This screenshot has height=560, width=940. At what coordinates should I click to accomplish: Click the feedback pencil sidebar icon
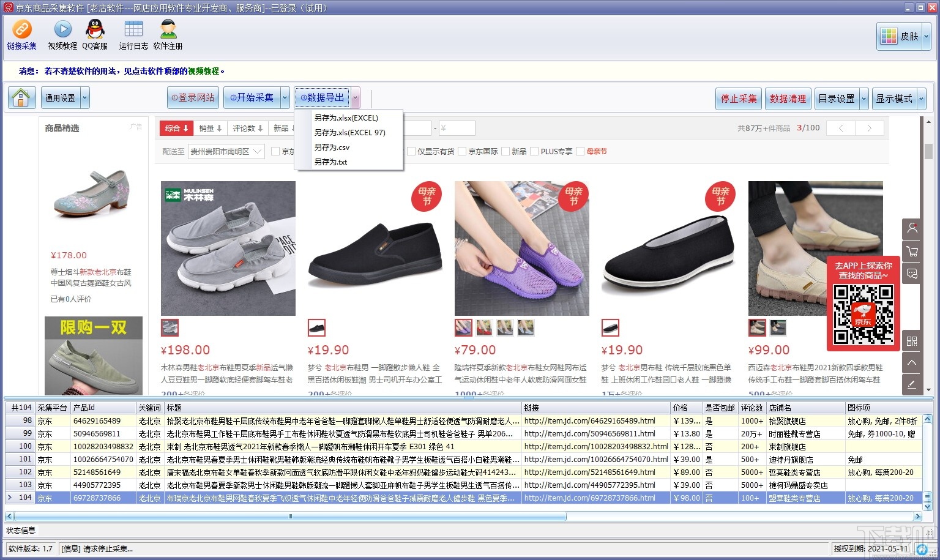tap(912, 385)
